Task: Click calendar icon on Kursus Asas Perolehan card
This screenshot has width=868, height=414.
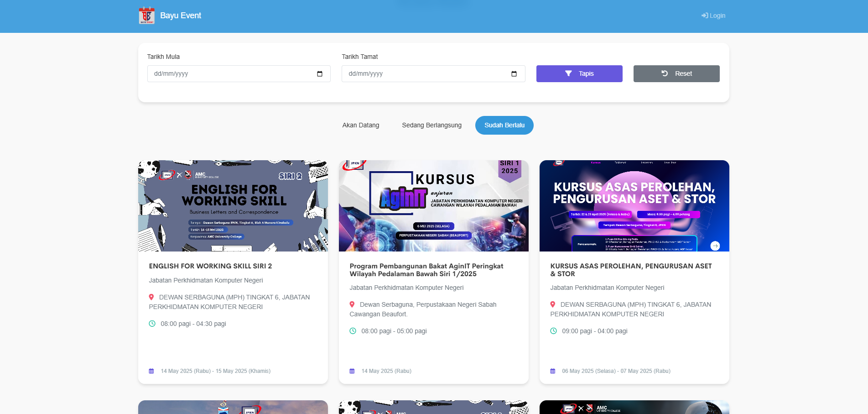Action: (x=553, y=371)
